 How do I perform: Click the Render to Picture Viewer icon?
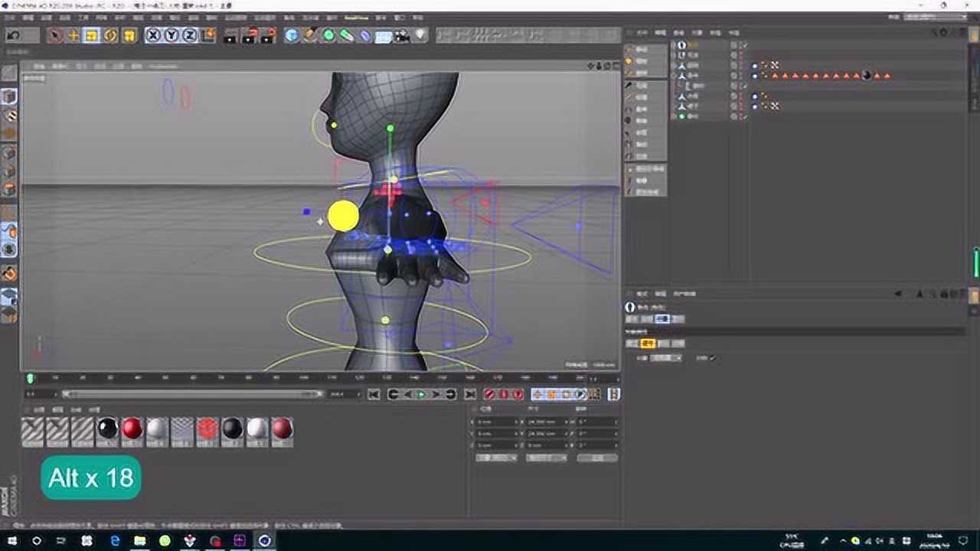[248, 35]
